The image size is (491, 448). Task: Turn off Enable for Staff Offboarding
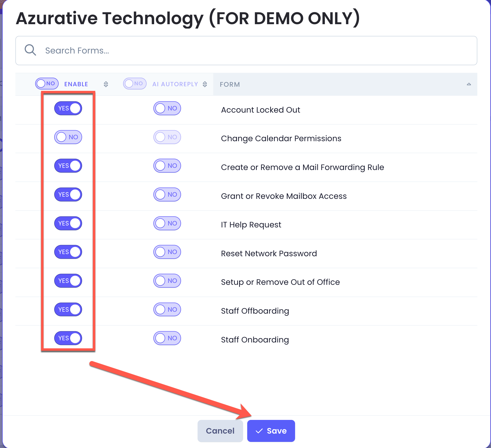(x=68, y=309)
